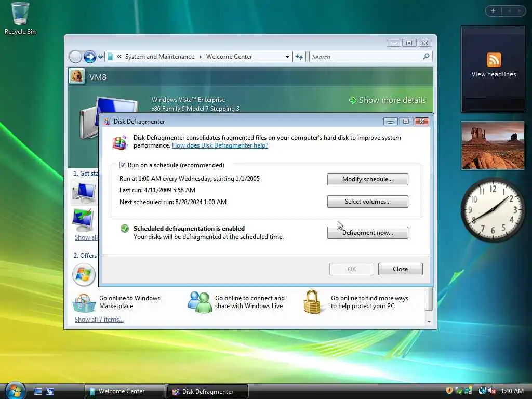Click the desert slideshow picture gadget
532x399 pixels.
[x=493, y=145]
